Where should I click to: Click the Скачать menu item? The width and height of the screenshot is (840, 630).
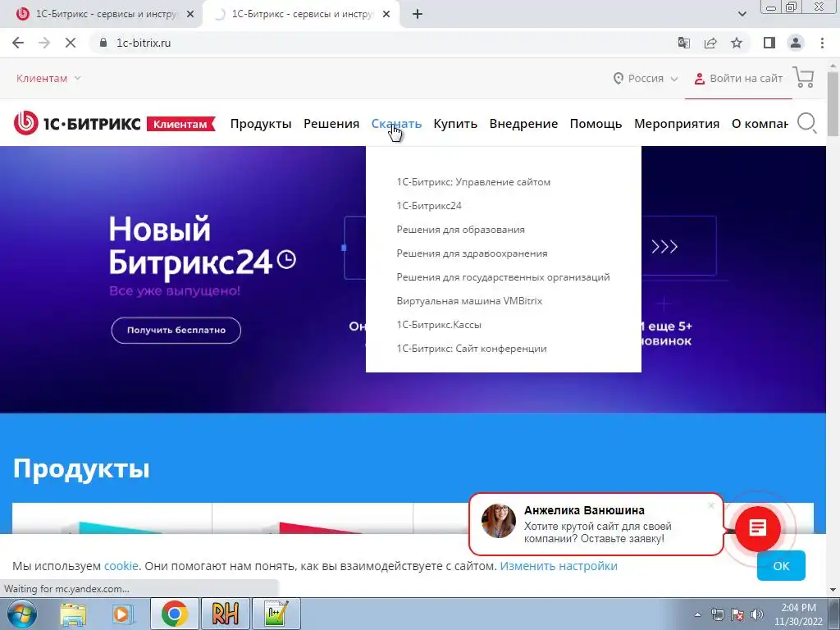pyautogui.click(x=396, y=124)
